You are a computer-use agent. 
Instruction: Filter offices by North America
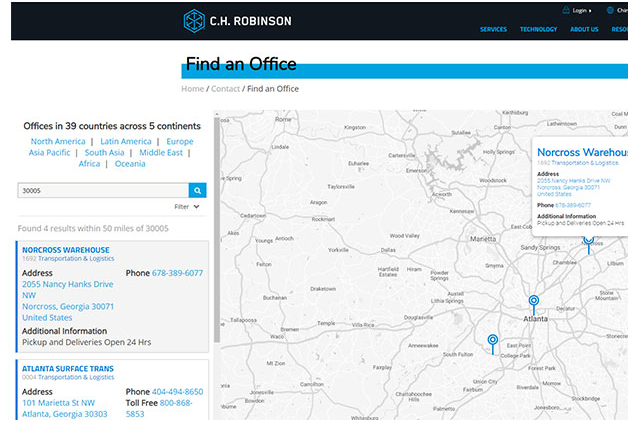(x=58, y=141)
